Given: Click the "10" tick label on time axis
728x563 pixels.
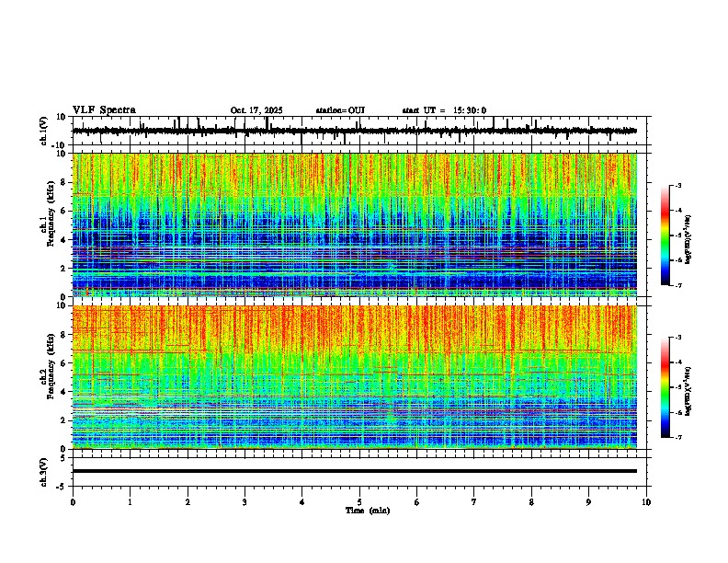Looking at the screenshot, I should pyautogui.click(x=646, y=502).
